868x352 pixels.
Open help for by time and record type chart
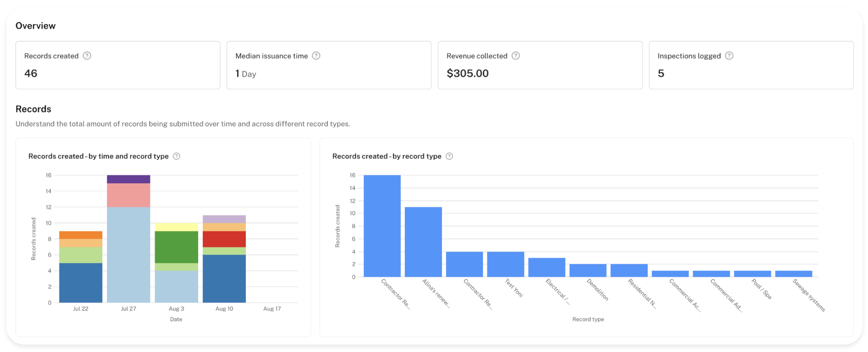tap(176, 156)
